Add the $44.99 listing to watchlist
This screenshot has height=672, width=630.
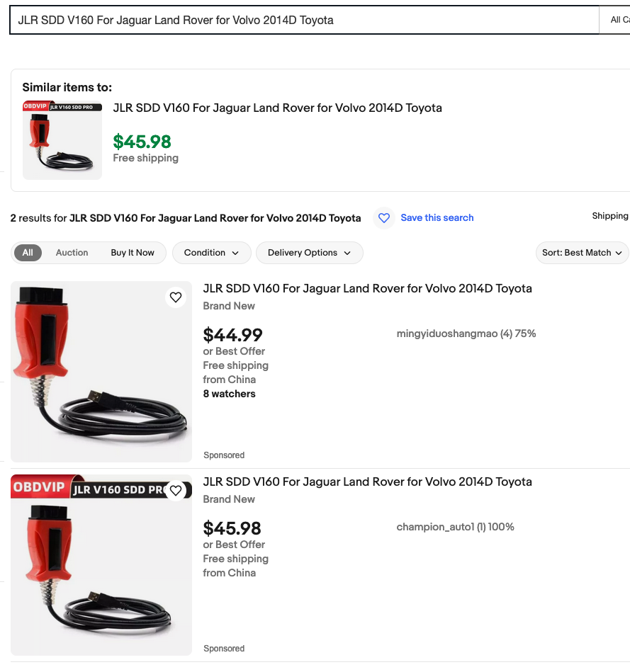click(176, 297)
